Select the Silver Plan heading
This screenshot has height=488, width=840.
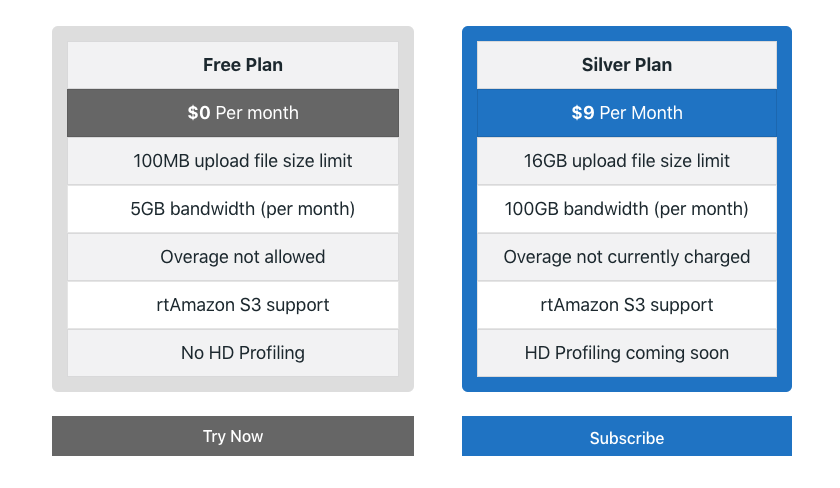(626, 65)
